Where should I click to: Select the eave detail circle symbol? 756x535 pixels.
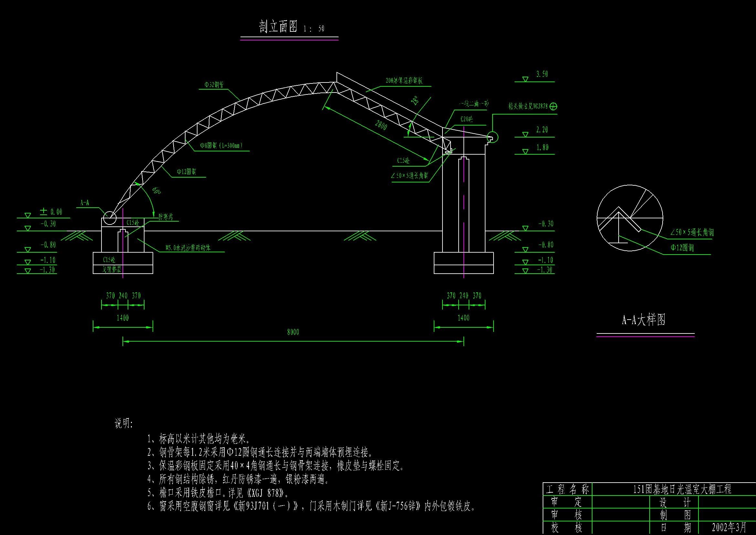[x=492, y=137]
